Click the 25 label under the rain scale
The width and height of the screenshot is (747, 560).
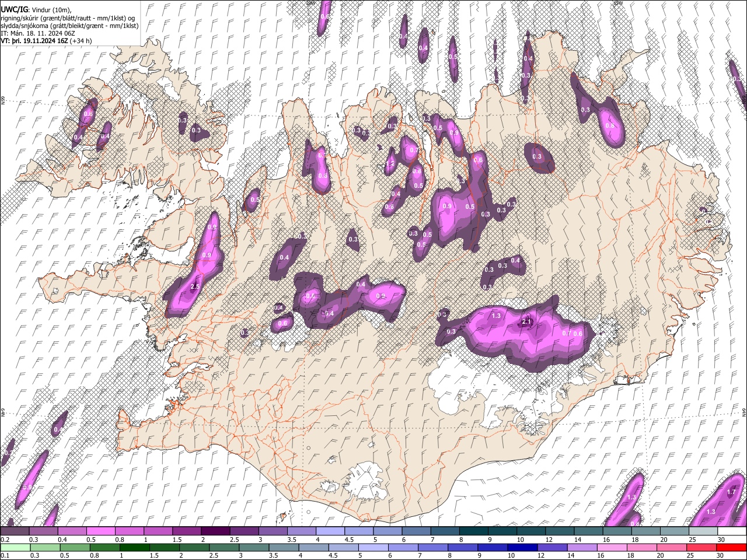691,555
